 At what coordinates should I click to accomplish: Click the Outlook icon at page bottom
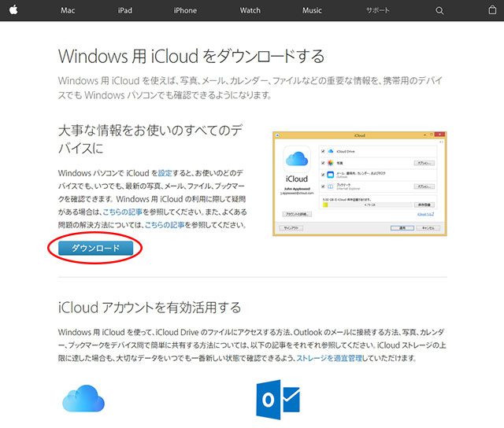tap(278, 400)
